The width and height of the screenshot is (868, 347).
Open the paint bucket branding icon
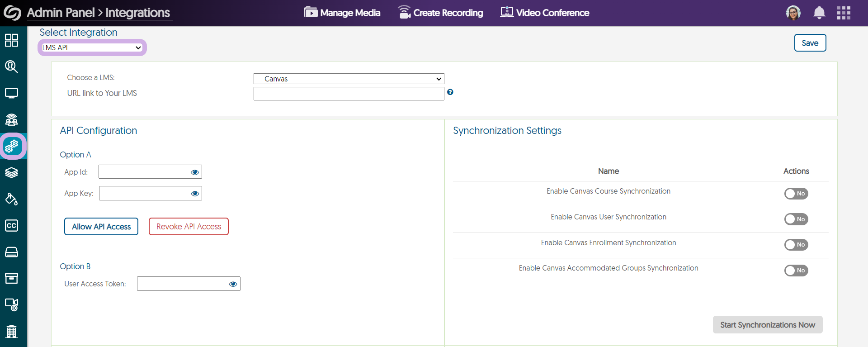tap(11, 199)
